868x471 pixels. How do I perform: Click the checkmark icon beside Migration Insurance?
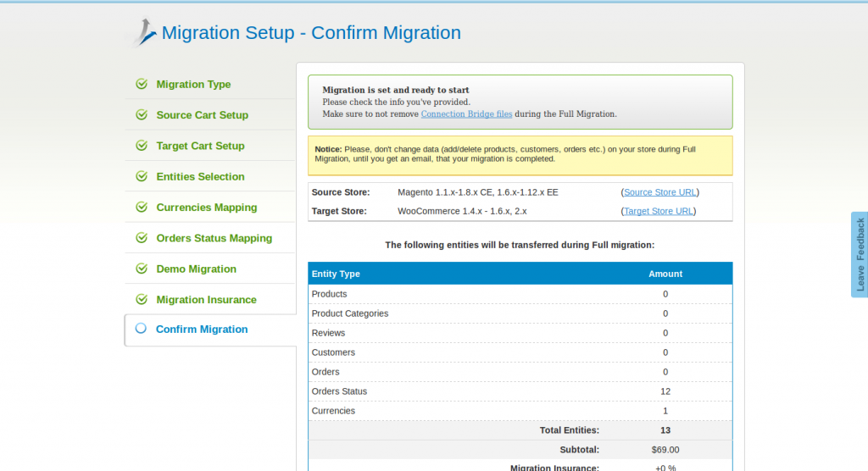coord(142,300)
